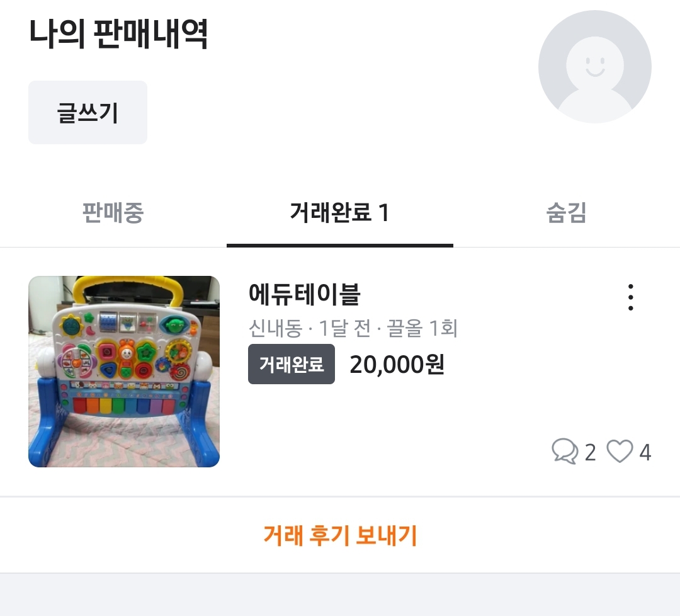
Task: Open the 에듀테이블 toy photo thumbnail
Action: (124, 372)
